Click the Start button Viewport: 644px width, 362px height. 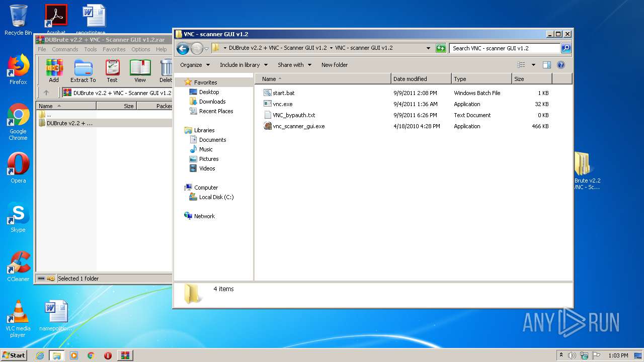(x=14, y=355)
